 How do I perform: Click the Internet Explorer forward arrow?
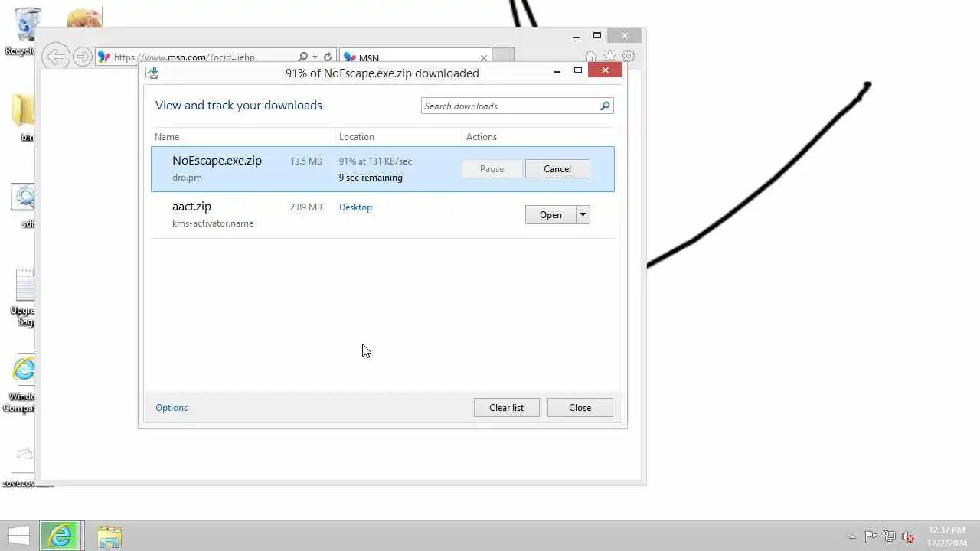[83, 57]
